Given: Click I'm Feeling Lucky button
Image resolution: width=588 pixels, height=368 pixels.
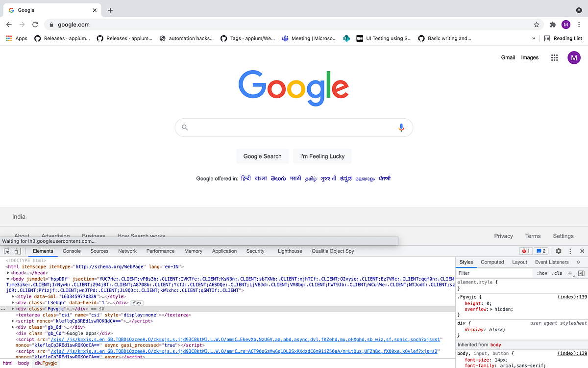Looking at the screenshot, I should coord(322,156).
